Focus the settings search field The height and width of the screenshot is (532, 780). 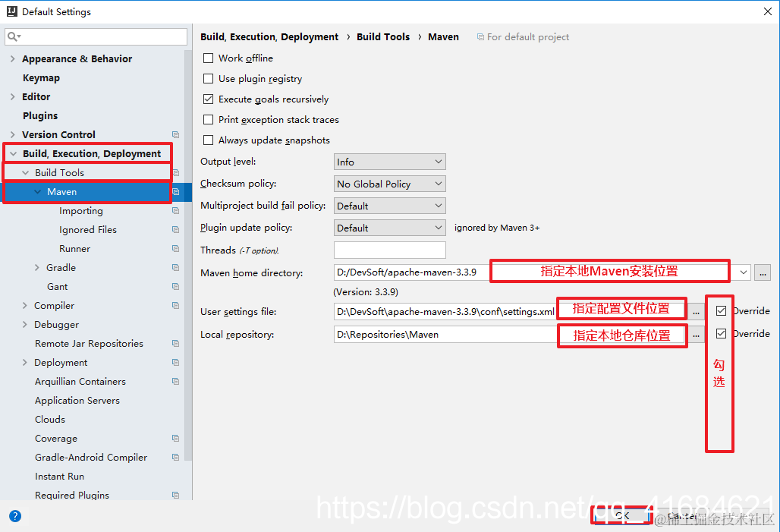(x=96, y=37)
